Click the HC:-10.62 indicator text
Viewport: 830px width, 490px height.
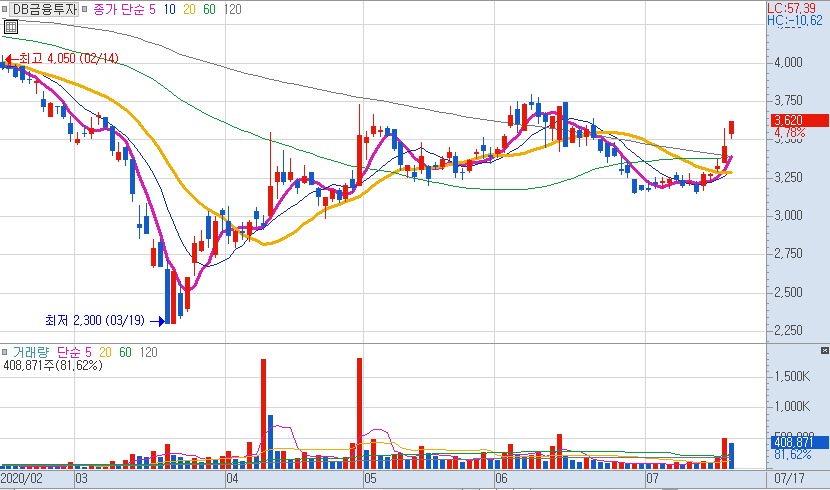point(795,20)
